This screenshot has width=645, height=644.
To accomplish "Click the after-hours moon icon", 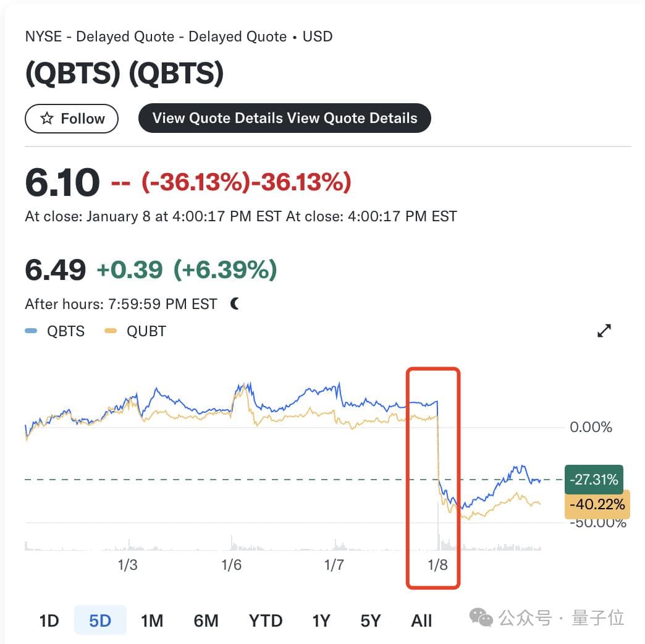I will click(x=235, y=304).
